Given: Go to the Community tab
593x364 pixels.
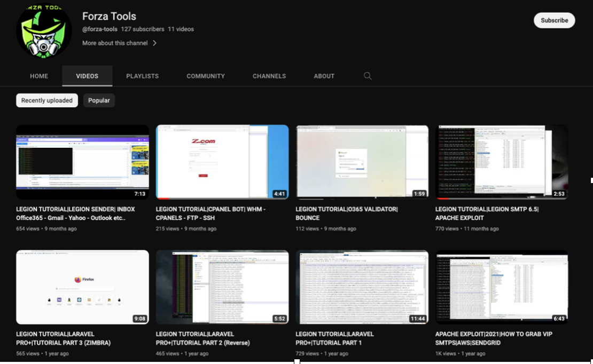Looking at the screenshot, I should point(205,76).
